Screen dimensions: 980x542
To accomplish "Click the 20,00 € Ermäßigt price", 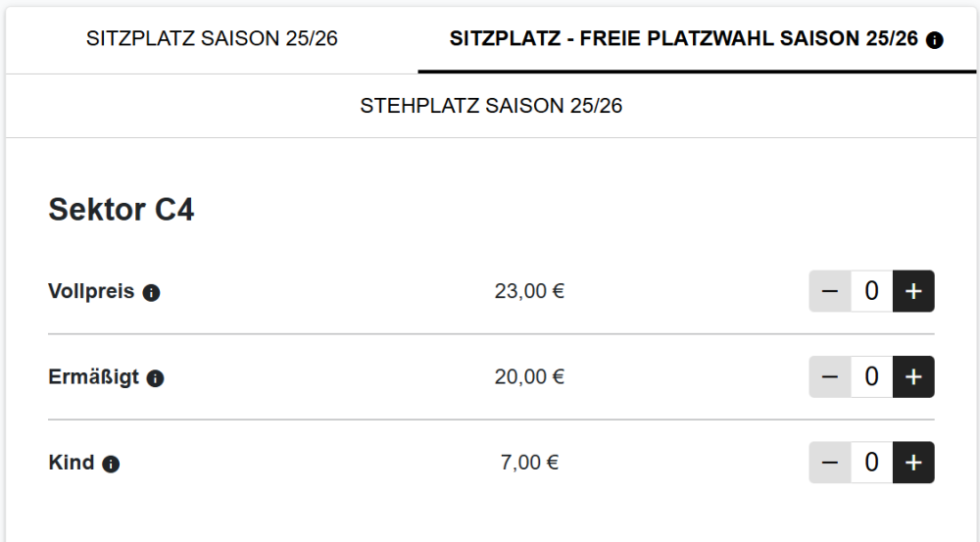I will 529,377.
